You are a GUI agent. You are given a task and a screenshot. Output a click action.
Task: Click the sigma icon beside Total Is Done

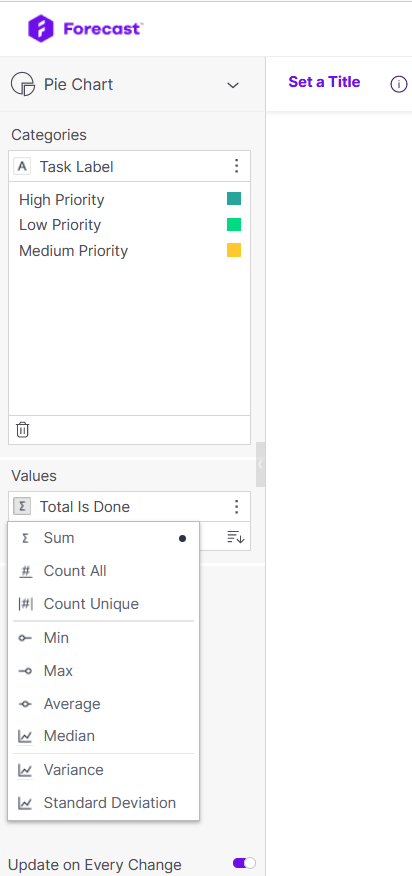pos(22,506)
